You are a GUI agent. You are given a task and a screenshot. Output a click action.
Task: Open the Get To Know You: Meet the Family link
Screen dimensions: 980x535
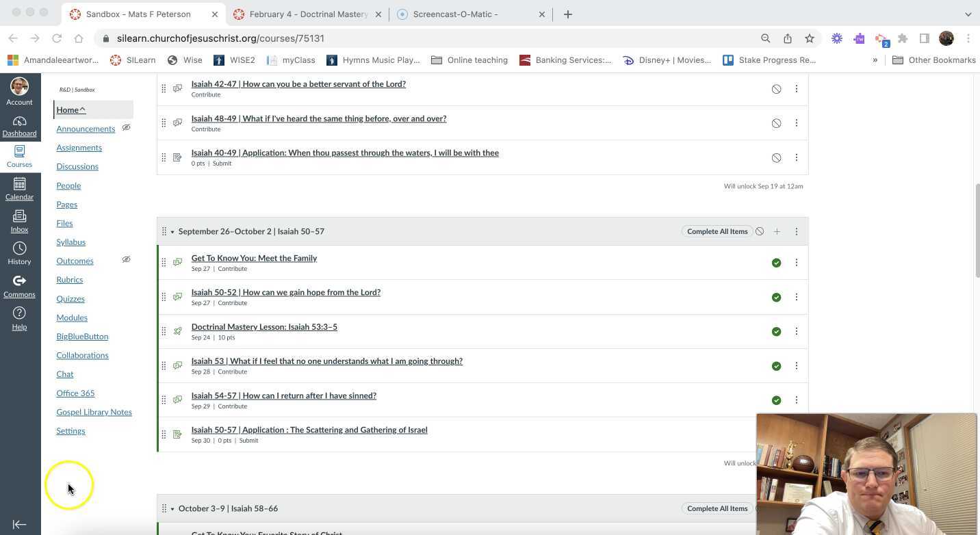[254, 258]
